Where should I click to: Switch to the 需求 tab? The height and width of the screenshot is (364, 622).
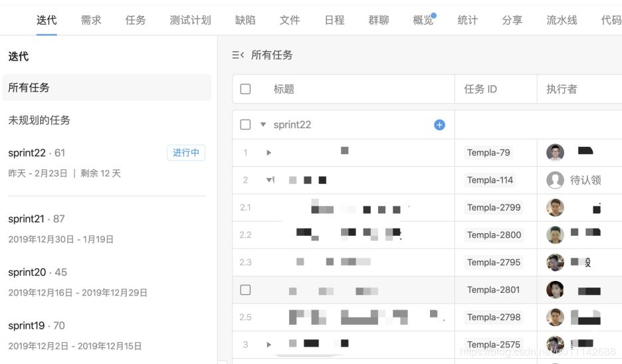click(91, 20)
